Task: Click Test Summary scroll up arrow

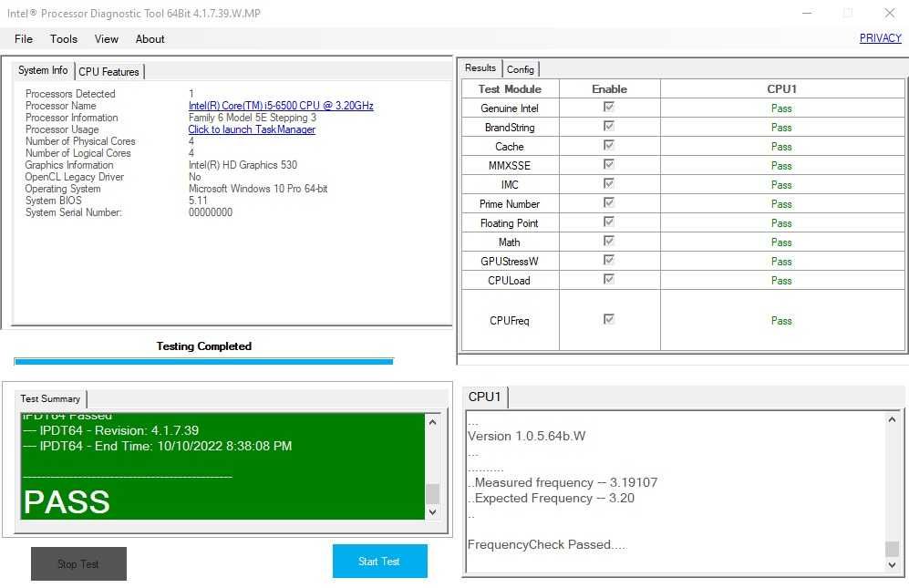Action: point(432,422)
